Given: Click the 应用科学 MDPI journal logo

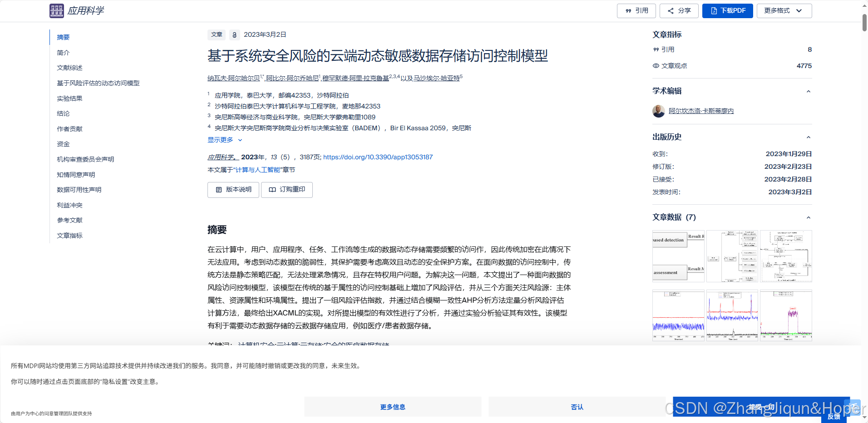Looking at the screenshot, I should click(56, 10).
